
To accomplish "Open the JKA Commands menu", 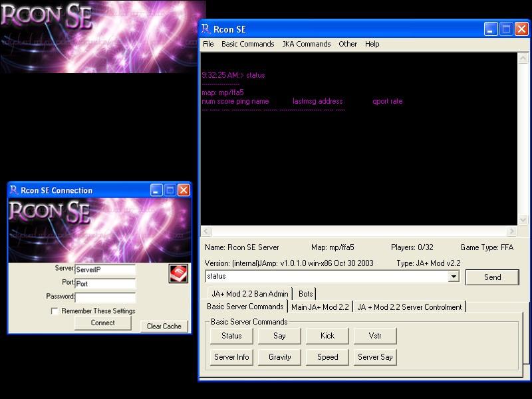I will [306, 44].
